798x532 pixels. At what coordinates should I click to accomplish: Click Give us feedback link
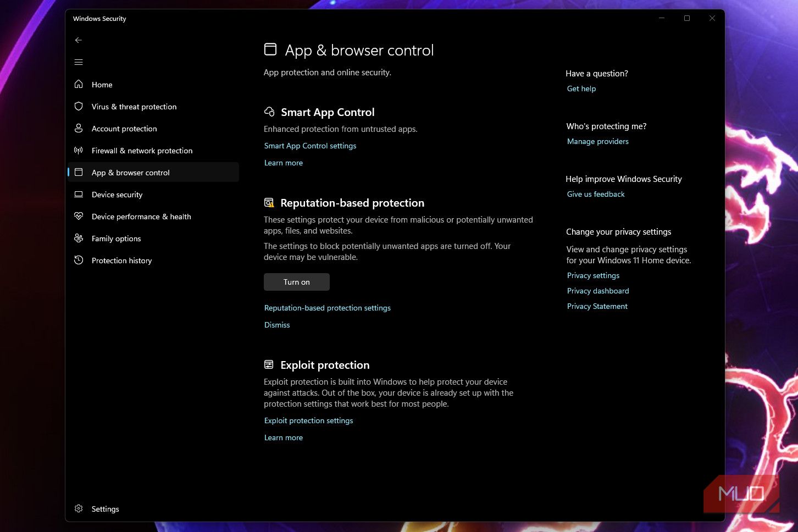click(596, 194)
